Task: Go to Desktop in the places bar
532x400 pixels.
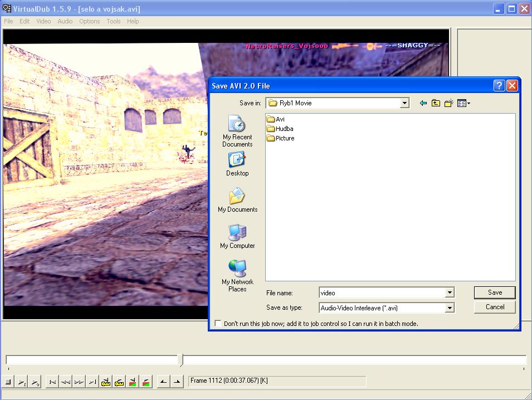Action: [237, 164]
